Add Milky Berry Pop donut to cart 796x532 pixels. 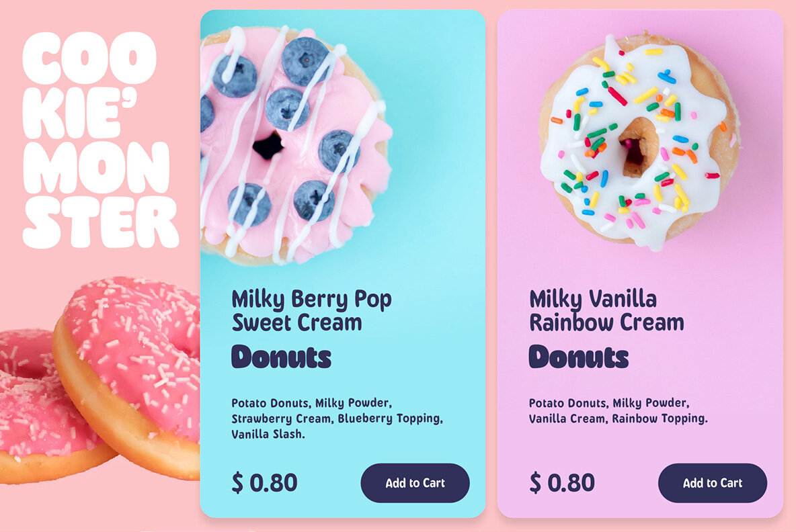pos(415,483)
